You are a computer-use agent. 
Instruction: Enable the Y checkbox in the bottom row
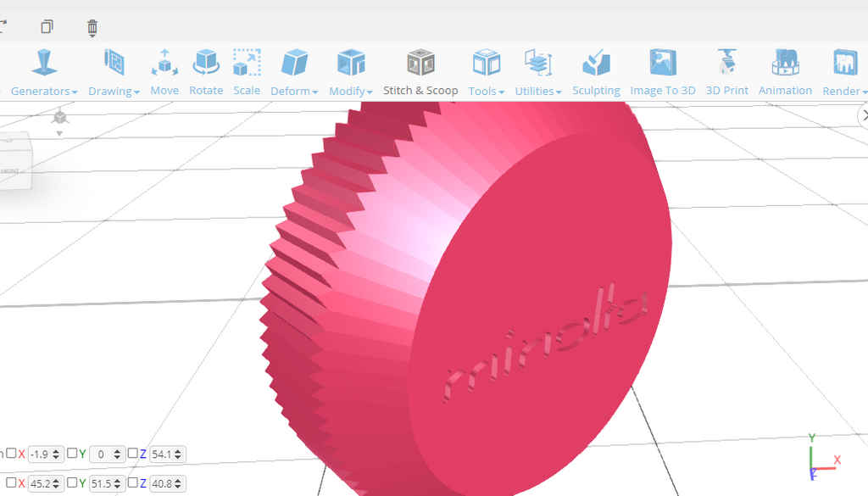[74, 482]
